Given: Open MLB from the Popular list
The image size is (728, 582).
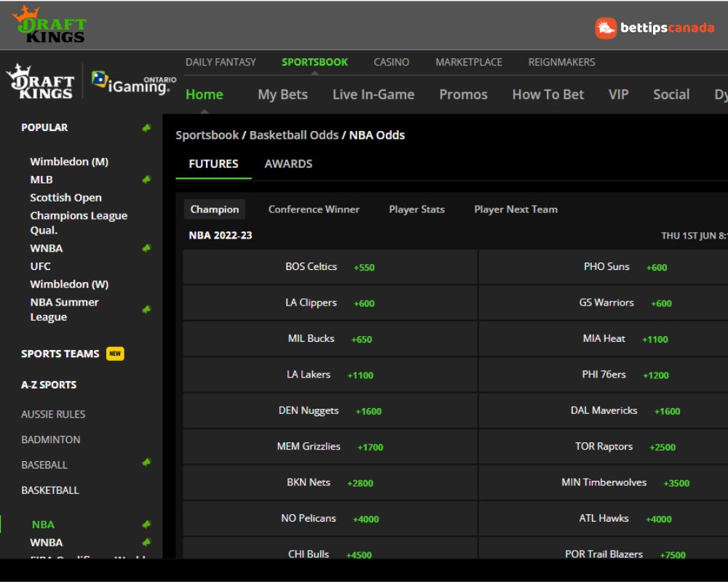Looking at the screenshot, I should coord(41,180).
